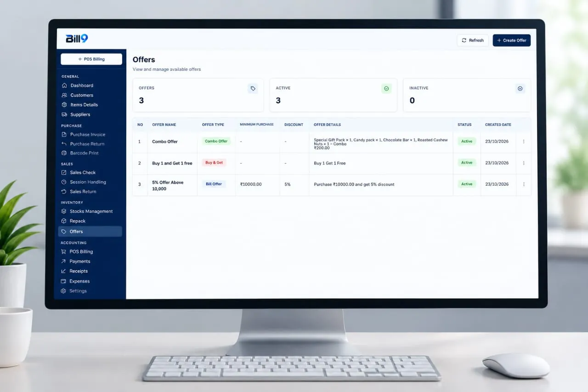Click the Customers people icon

[64, 95]
